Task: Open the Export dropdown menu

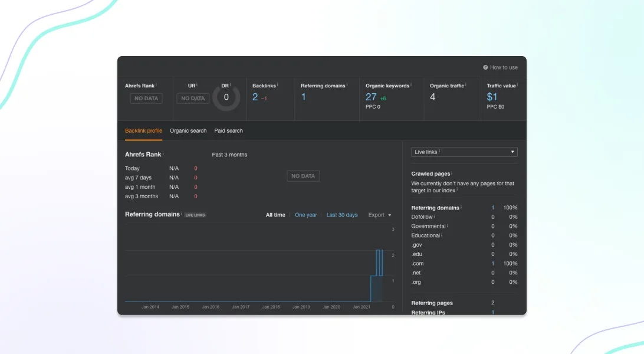Action: point(380,215)
